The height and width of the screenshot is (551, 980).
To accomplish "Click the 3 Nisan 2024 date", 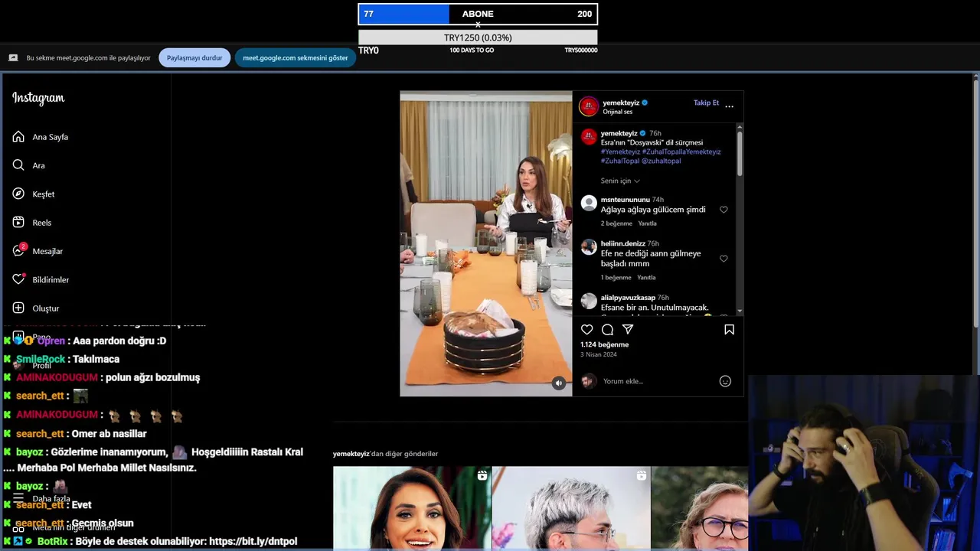I will click(x=599, y=354).
